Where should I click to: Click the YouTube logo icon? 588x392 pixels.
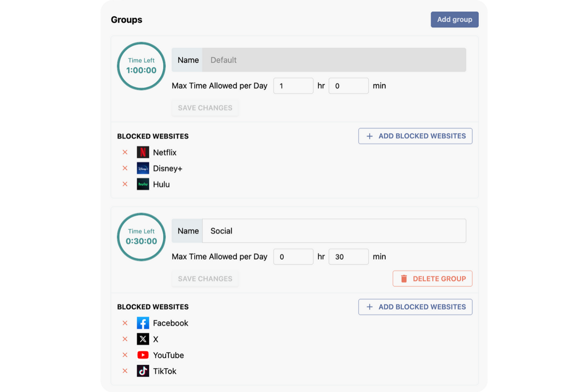tap(143, 355)
